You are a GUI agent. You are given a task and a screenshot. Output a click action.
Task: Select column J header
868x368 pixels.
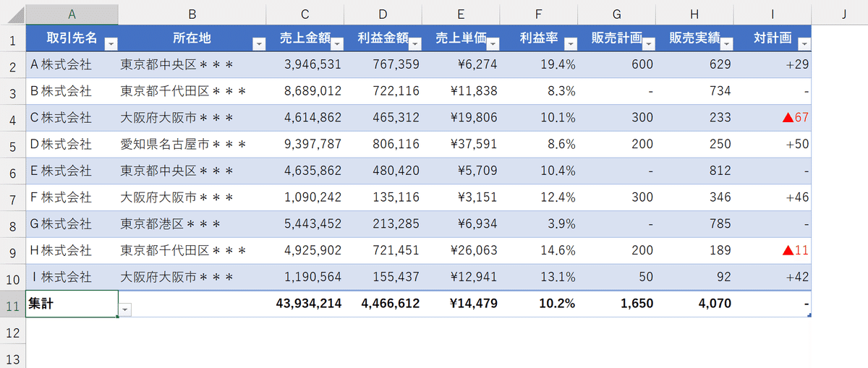(x=843, y=14)
